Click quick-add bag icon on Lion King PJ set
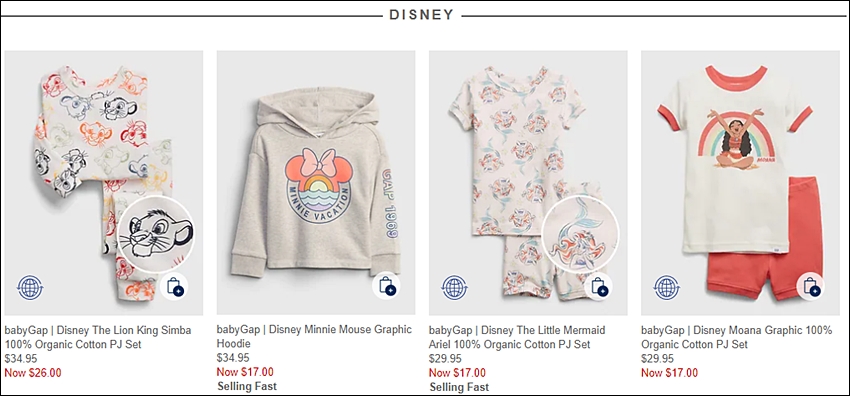850x396 pixels. click(x=174, y=286)
